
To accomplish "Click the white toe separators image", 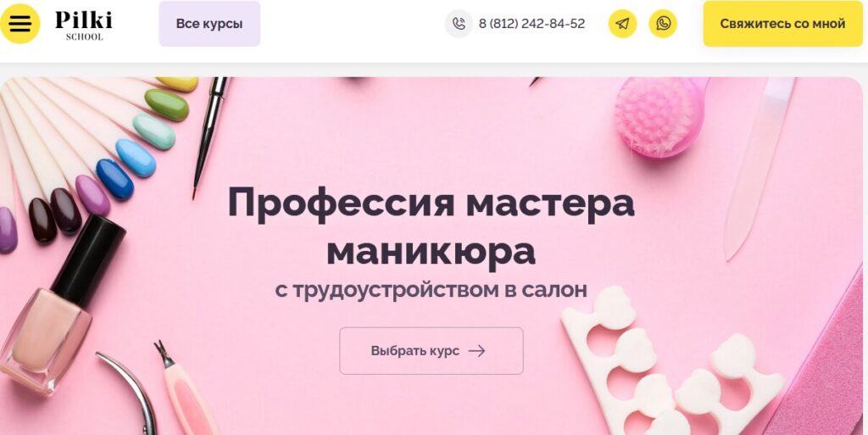I will [x=671, y=365].
